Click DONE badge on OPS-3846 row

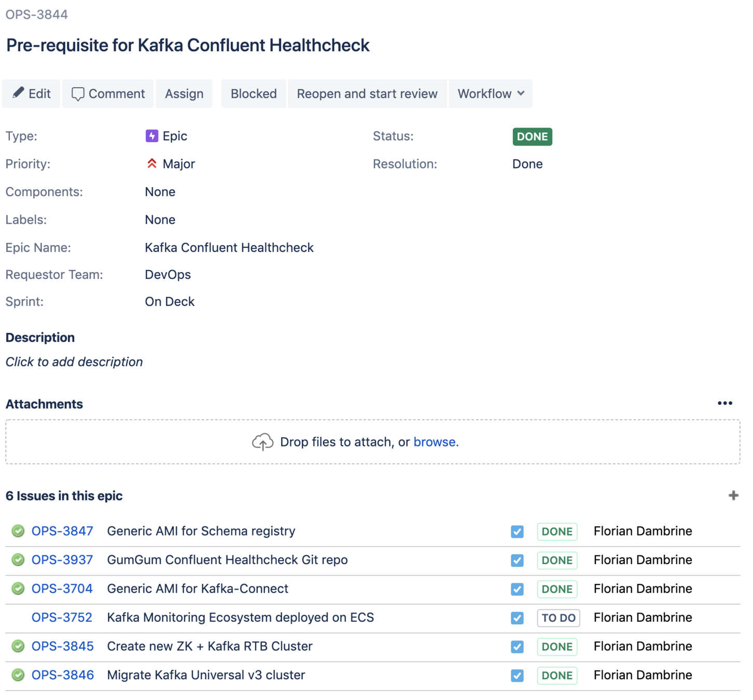pos(557,676)
